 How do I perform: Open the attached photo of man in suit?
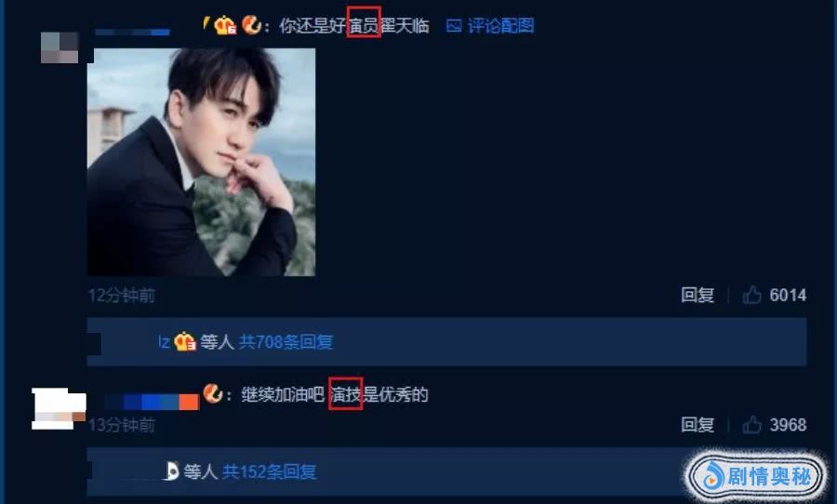coord(201,163)
